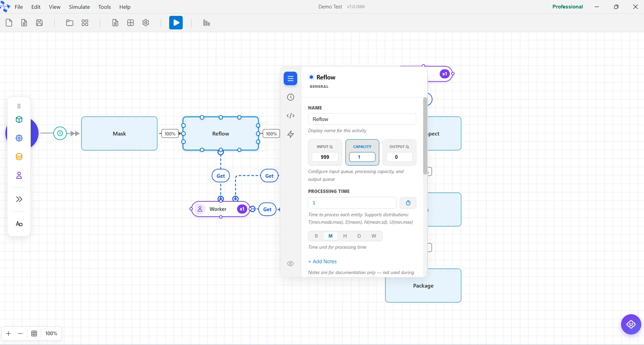Zoom in with the plus button
The image size is (644, 345).
8,334
